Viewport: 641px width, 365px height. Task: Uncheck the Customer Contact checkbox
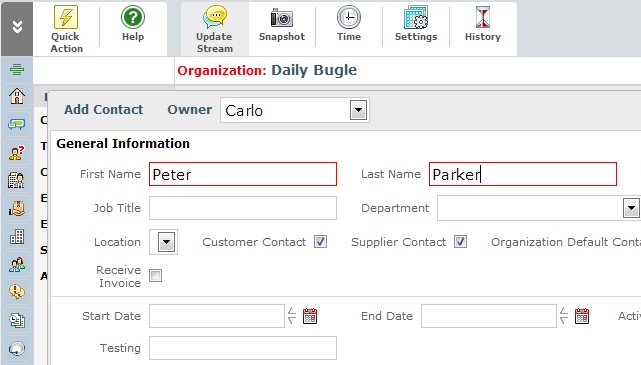pyautogui.click(x=320, y=242)
